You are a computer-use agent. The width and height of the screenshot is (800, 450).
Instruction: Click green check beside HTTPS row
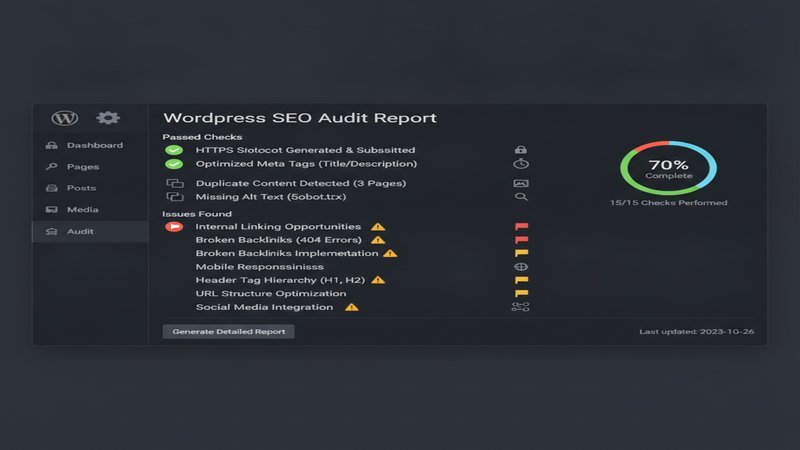click(x=174, y=150)
